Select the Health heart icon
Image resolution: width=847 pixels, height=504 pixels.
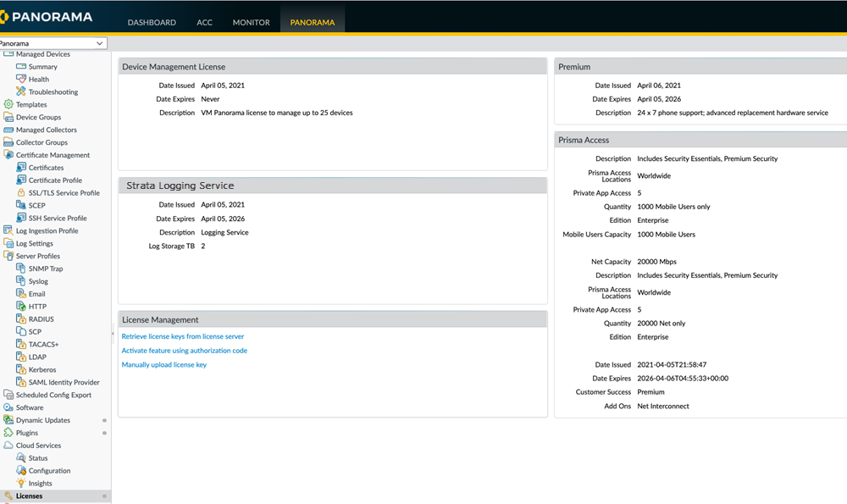click(21, 79)
